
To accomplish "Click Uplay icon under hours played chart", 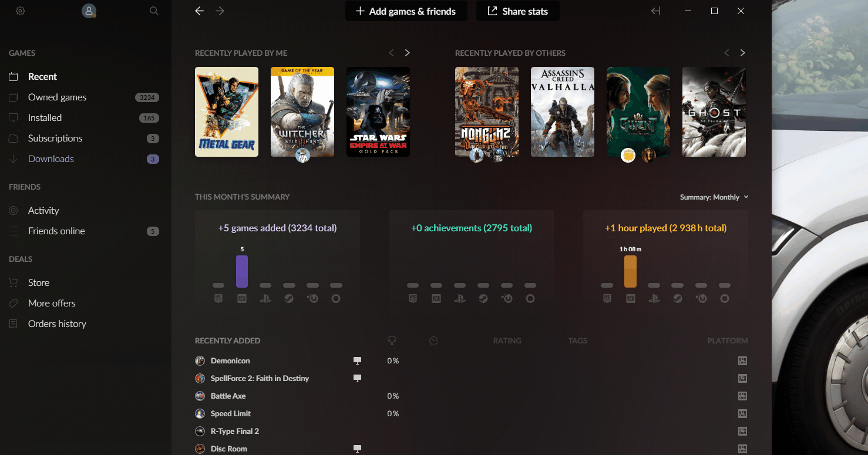I will pos(701,298).
